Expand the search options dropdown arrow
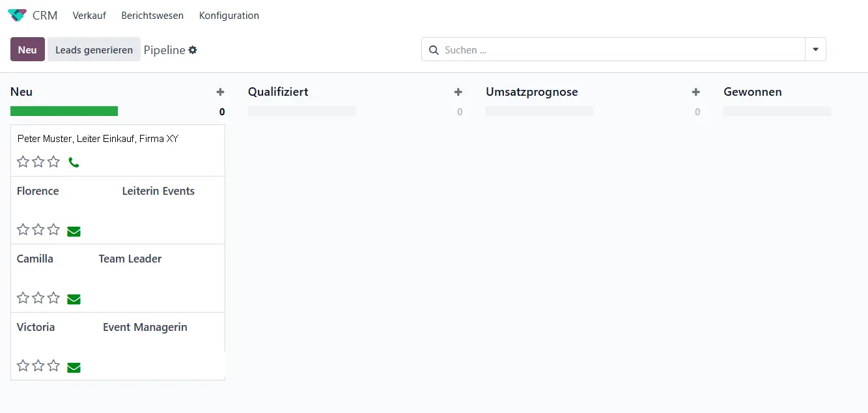This screenshot has height=413, width=868. point(815,50)
